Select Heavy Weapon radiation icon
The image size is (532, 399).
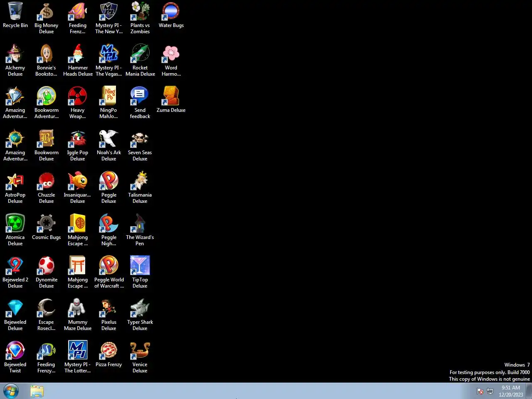coord(78,96)
